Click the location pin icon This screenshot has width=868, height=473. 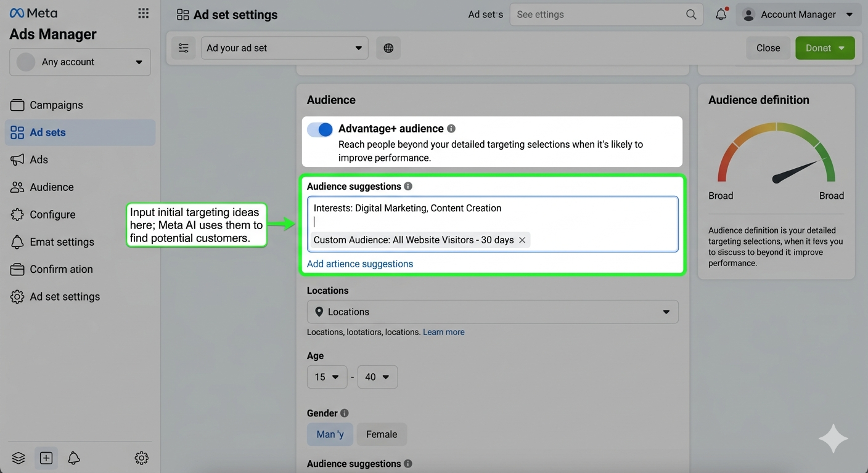tap(319, 312)
